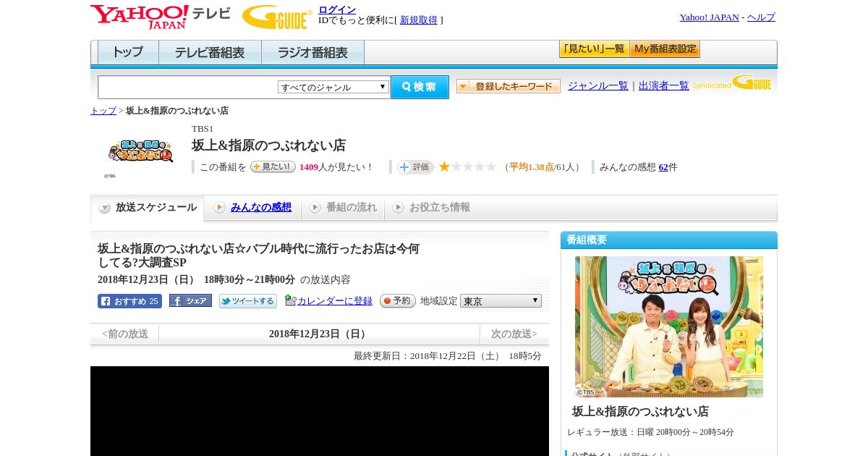Click the 見たい! add button
This screenshot has height=456, width=868.
point(273,166)
